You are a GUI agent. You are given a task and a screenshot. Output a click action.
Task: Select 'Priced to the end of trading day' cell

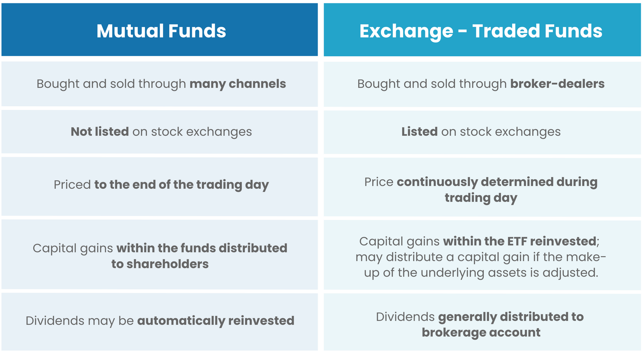click(x=160, y=187)
